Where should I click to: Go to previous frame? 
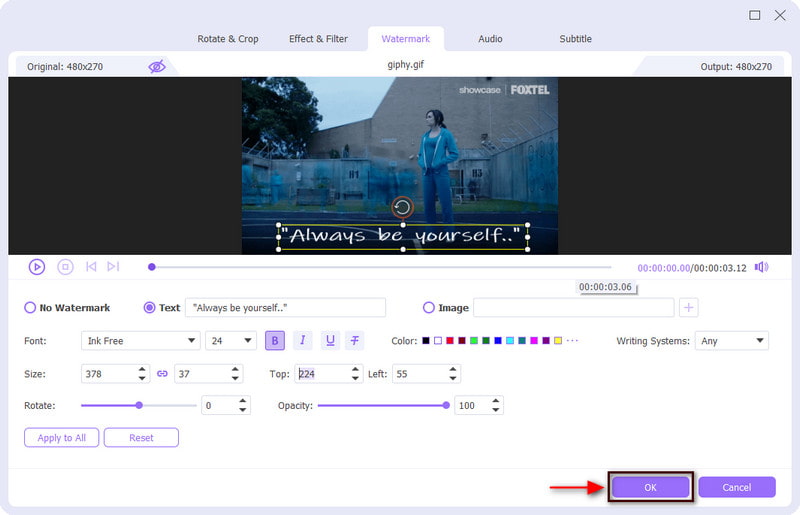tap(91, 266)
